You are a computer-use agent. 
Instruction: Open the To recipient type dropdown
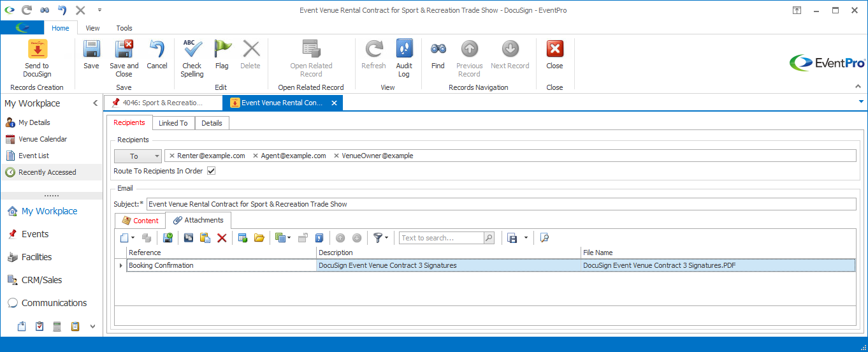click(x=138, y=156)
